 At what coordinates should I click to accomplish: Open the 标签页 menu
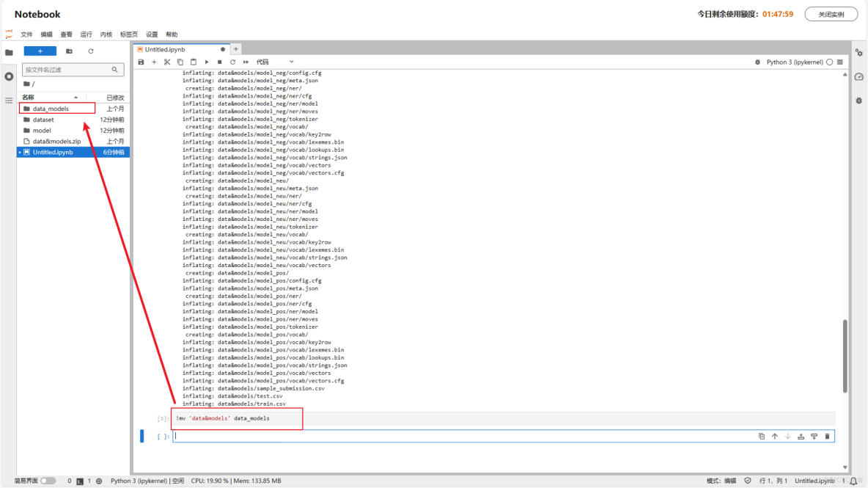(129, 34)
